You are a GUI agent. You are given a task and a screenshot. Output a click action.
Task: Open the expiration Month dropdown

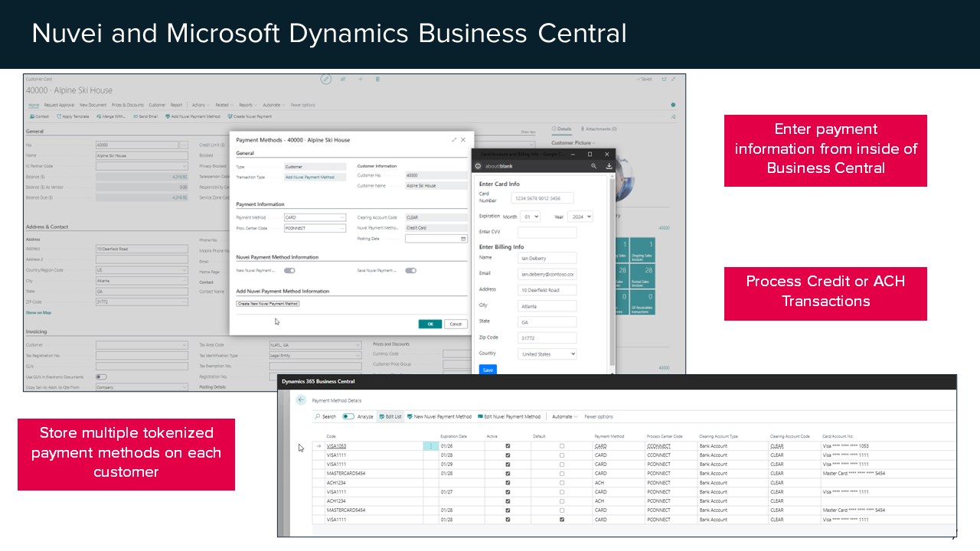531,217
